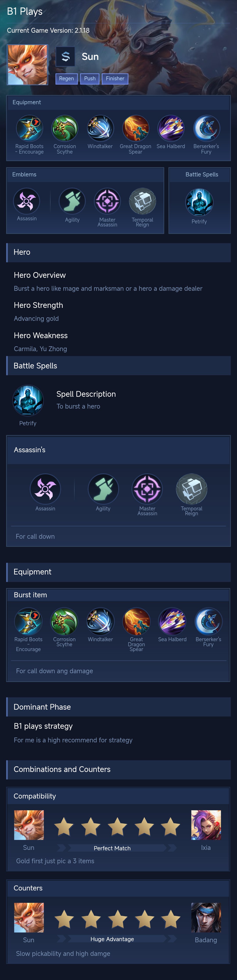Open Temporal Reign in the Assassin's section

(191, 489)
